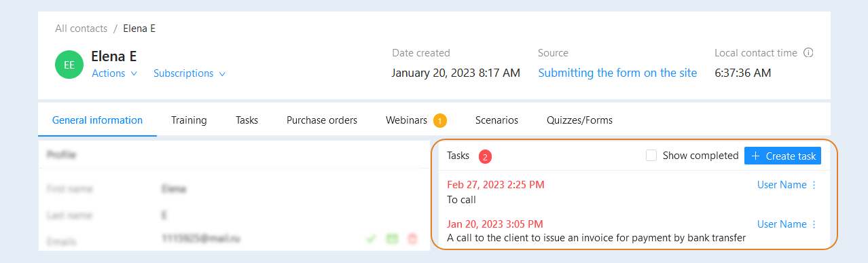Expand the Actions dropdown
This screenshot has width=868, height=263.
115,73
